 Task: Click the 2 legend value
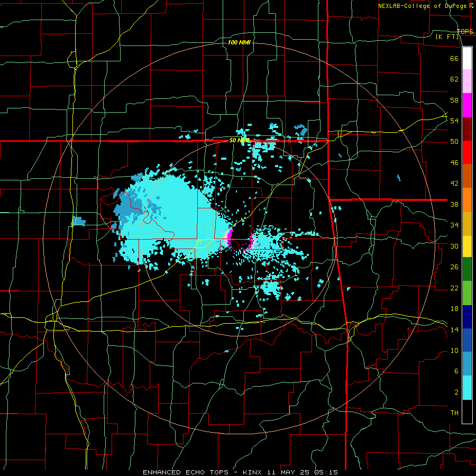click(456, 392)
